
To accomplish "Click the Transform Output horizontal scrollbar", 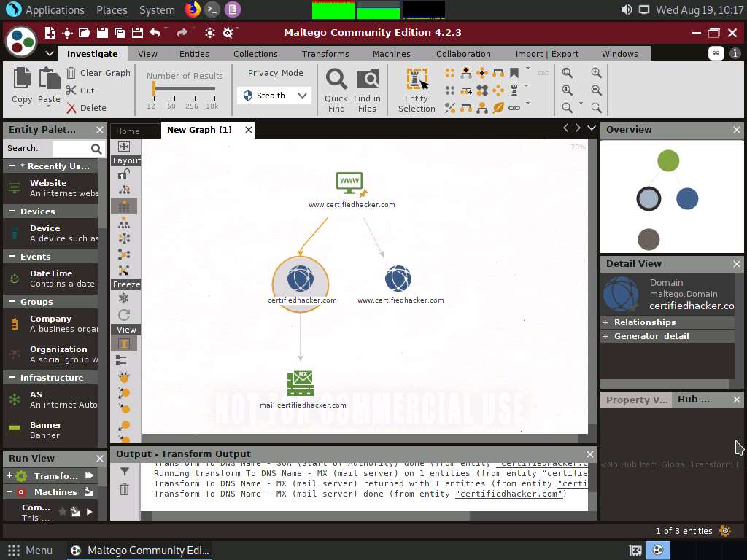I will pos(311,516).
